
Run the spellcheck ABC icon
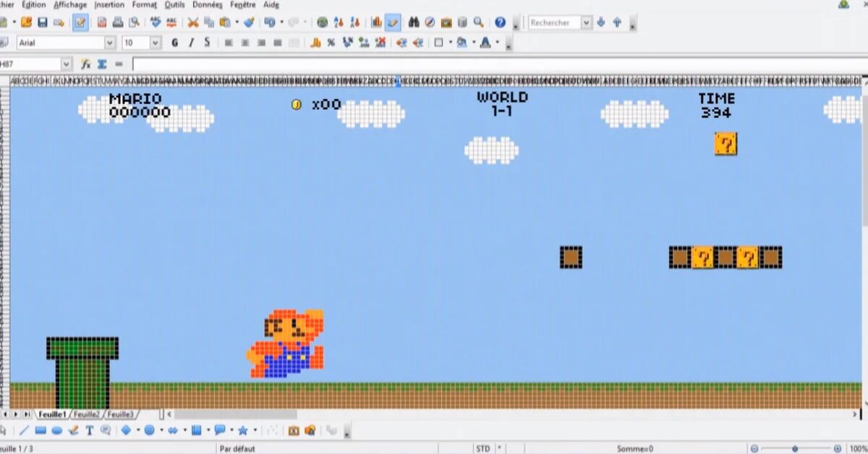156,22
